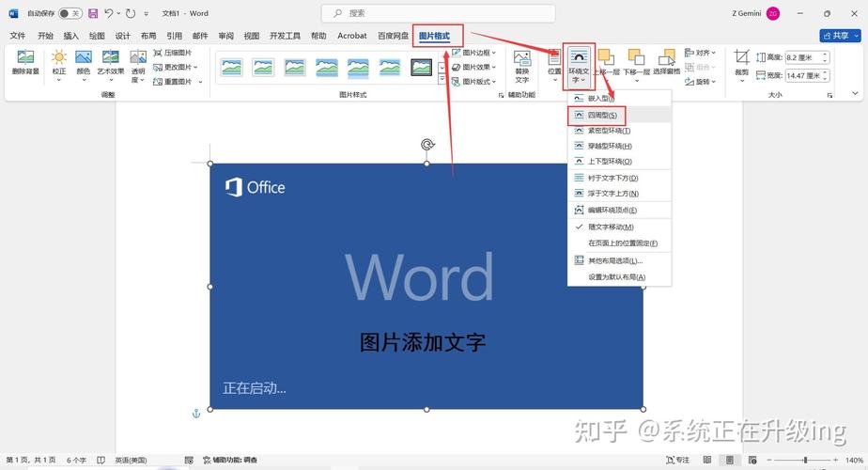Open the 图片边框 (Picture Border) dropdown
The width and height of the screenshot is (868, 470).
473,53
